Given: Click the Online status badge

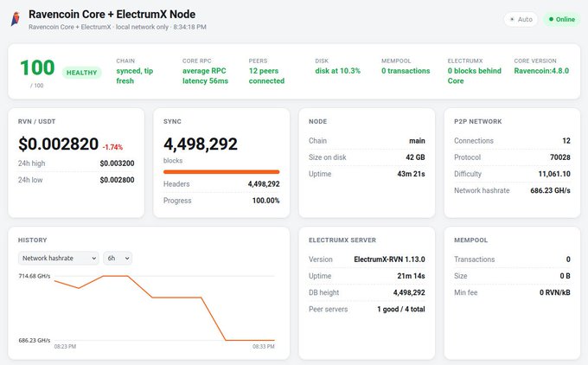Looking at the screenshot, I should tap(561, 20).
